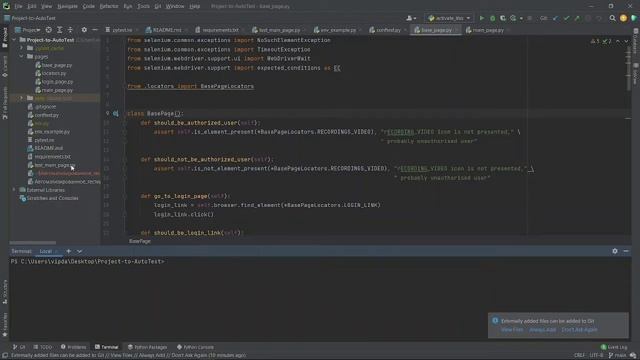Screen dimensions: 640x360
Task: Open the TODO tool window
Action: [x=43, y=347]
